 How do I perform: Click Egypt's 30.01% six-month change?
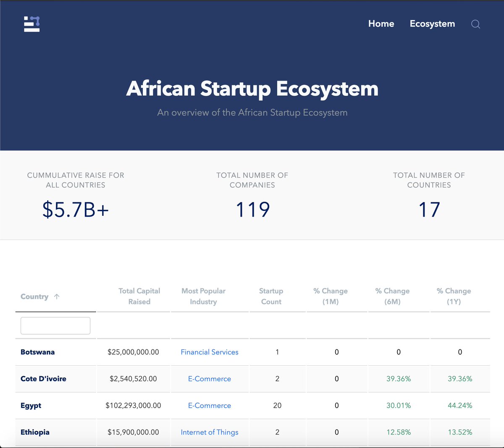tap(399, 406)
